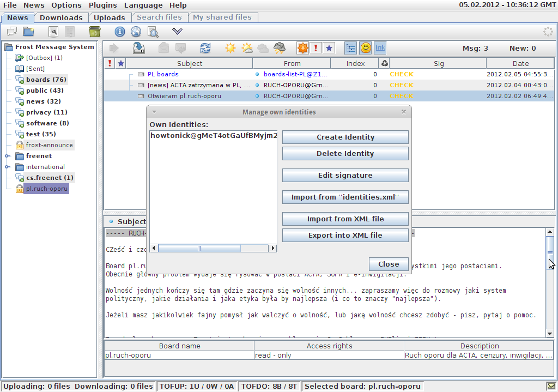
Task: Open the Language menu
Action: coord(143,5)
